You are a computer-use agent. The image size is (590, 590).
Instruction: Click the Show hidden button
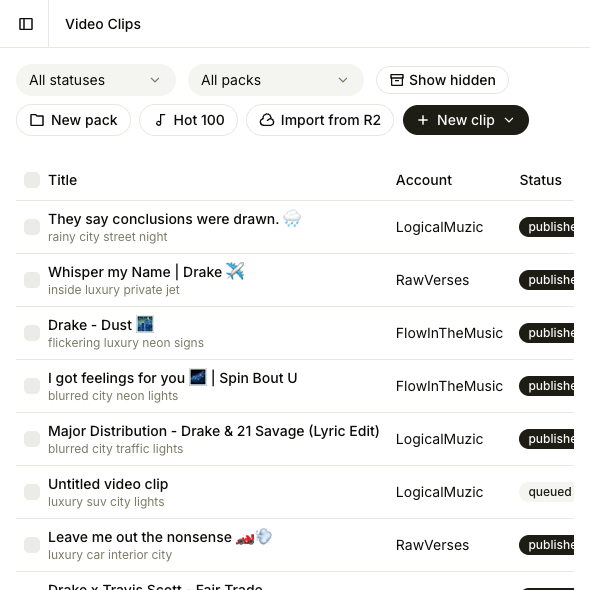tap(442, 80)
